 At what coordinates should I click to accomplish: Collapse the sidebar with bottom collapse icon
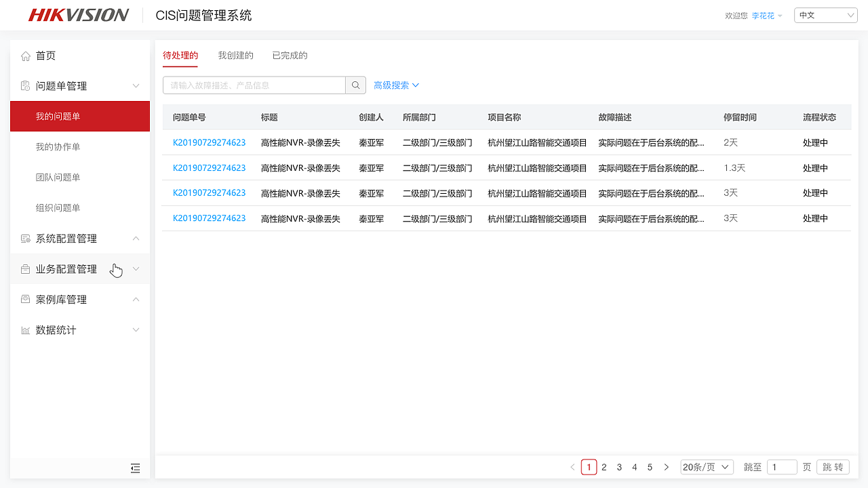(x=135, y=468)
